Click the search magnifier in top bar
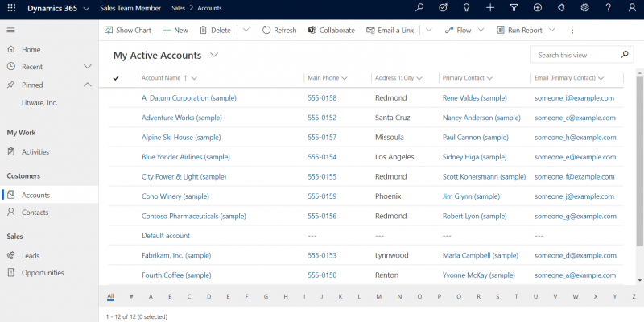 coord(419,8)
